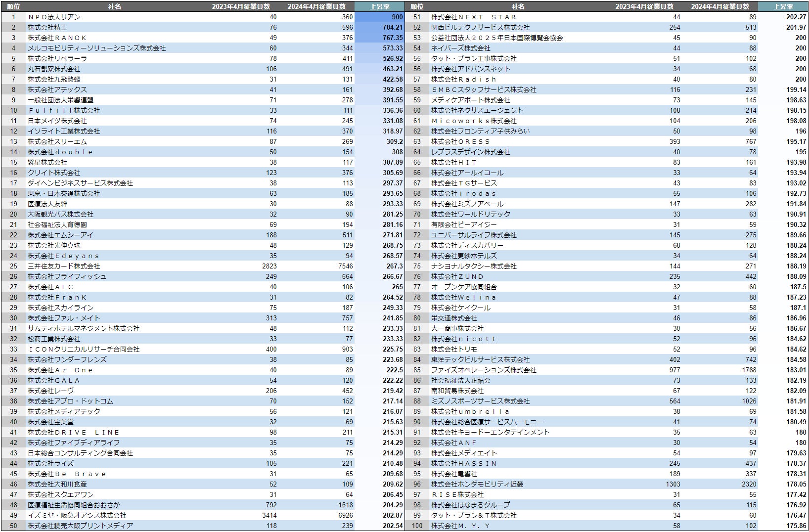Screen dimensions: 809x532
Task: Select 東洋テックビルサービス株式会社 company name
Action: [481, 359]
